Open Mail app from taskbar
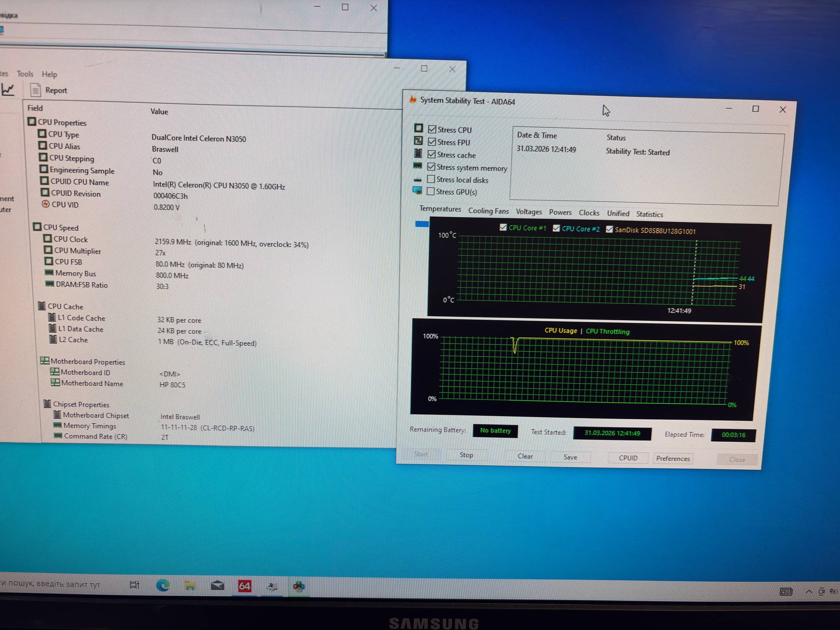The image size is (840, 630). [x=217, y=586]
